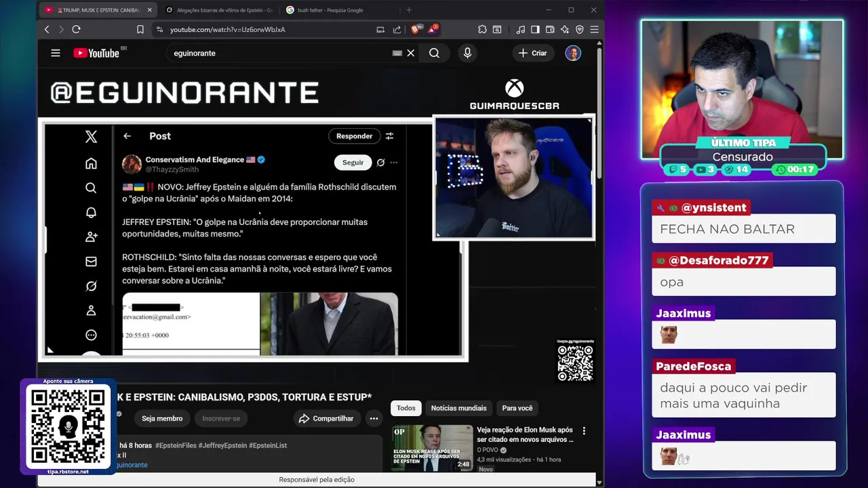Toggle the browser sidebar panel icon
Image resolution: width=868 pixels, height=488 pixels.
(x=535, y=29)
